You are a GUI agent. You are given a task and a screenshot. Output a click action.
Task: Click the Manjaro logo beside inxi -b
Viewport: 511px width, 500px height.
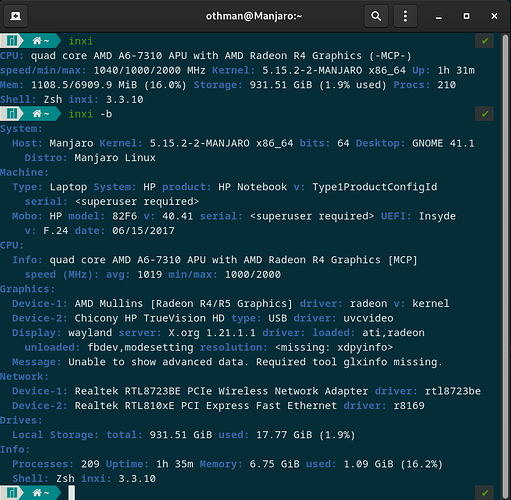point(12,114)
